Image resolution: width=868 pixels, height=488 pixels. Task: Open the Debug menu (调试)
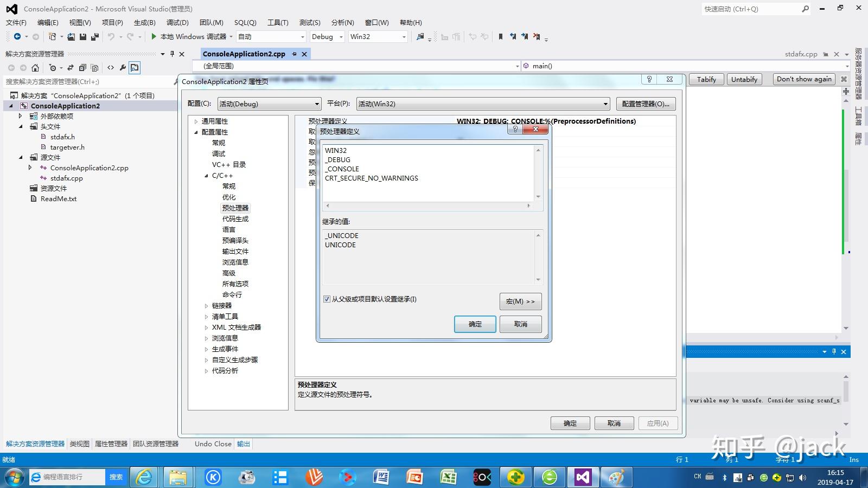point(177,22)
